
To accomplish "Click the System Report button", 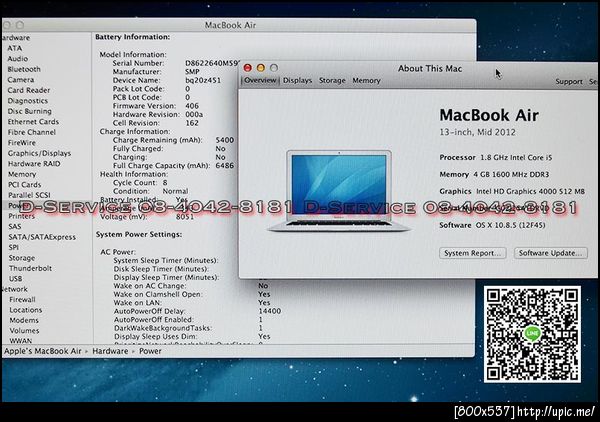I will pos(473,253).
